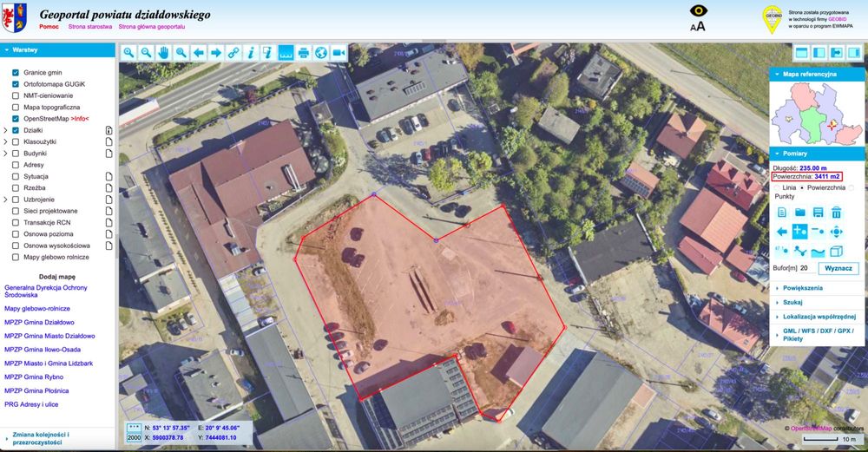Collapse the Mapa referencyjna panel

[x=816, y=74]
